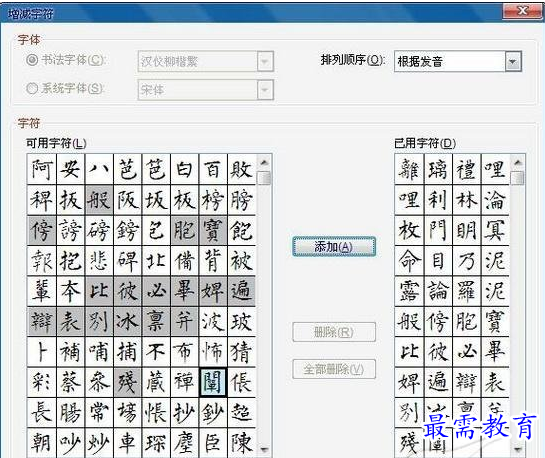Select shaded character 傍 in available list
This screenshot has width=545, height=458.
coord(42,230)
